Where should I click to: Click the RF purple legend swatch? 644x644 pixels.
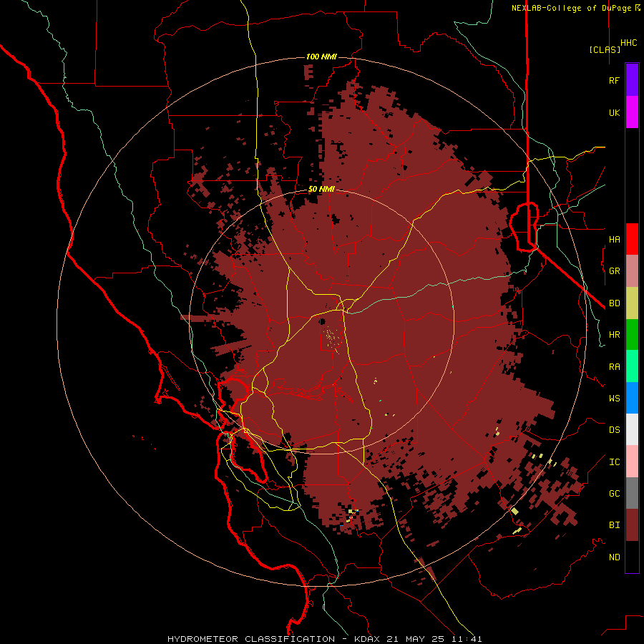point(632,80)
